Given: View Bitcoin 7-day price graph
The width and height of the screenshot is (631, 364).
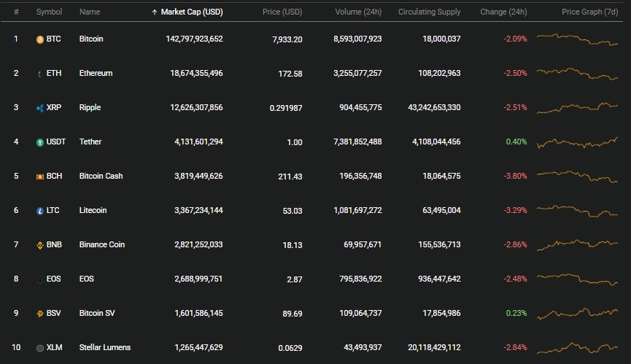Looking at the screenshot, I should click(x=577, y=39).
